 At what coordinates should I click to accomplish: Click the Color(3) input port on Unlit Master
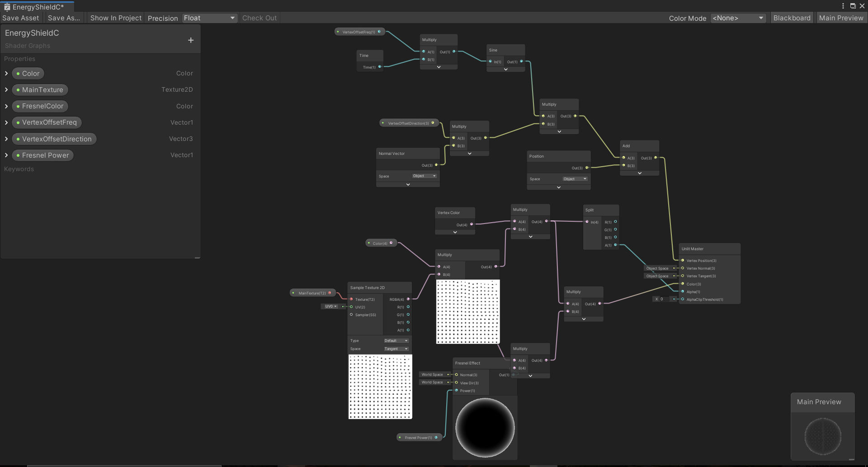(x=683, y=284)
